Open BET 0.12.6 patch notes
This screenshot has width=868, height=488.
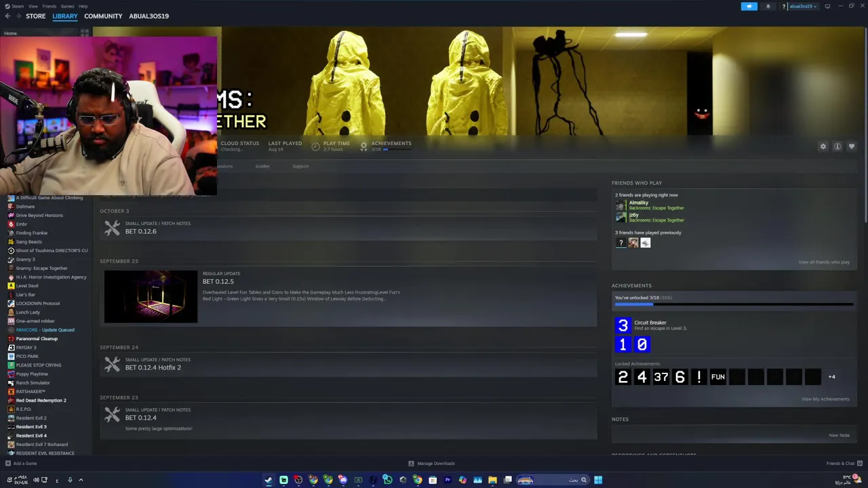349,228
